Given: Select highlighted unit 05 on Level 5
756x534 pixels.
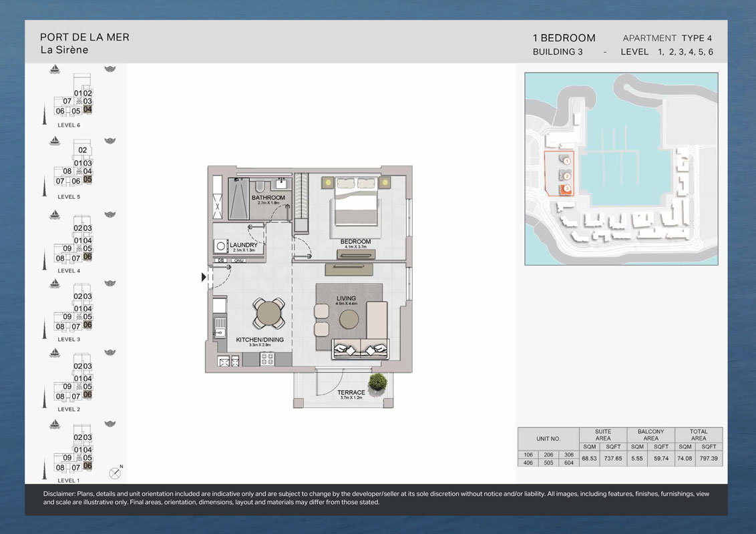Looking at the screenshot, I should (x=87, y=180).
